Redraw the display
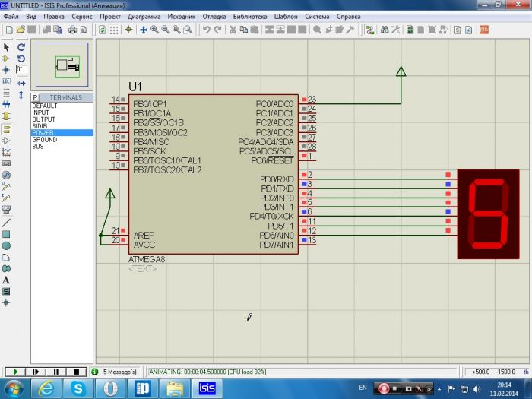 (x=102, y=30)
